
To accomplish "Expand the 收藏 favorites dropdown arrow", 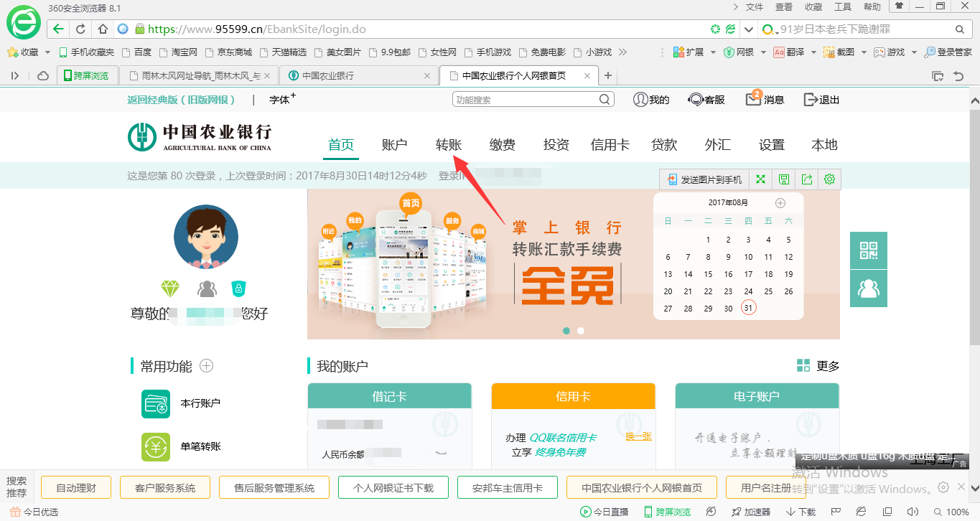I will click(x=48, y=52).
